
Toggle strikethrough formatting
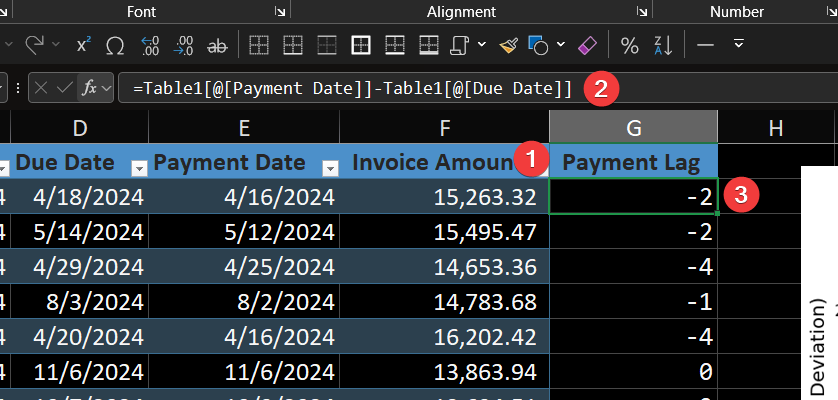[x=216, y=46]
